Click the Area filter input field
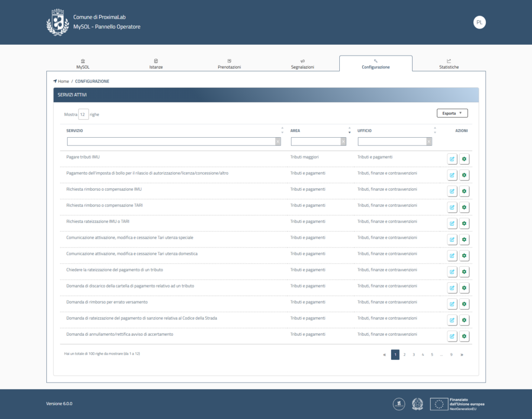This screenshot has height=419, width=532. (315, 141)
